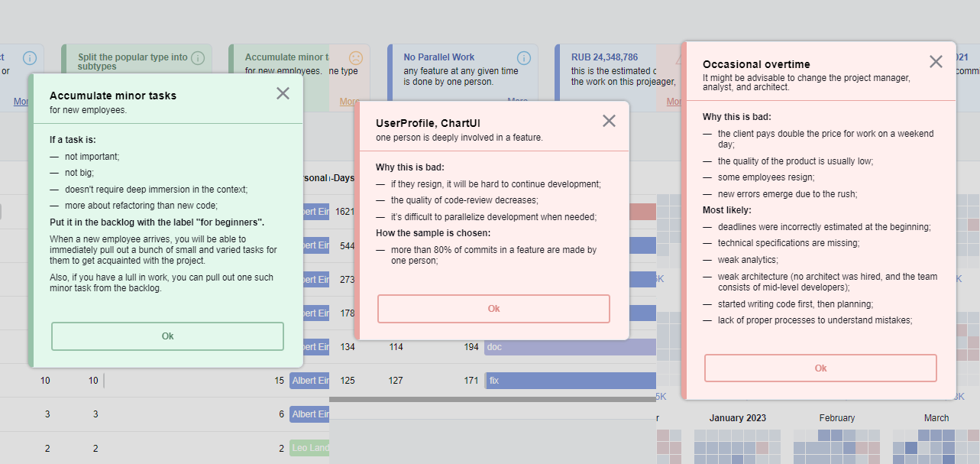This screenshot has height=464, width=980.
Task: Click the March calendar month label
Action: 936,418
